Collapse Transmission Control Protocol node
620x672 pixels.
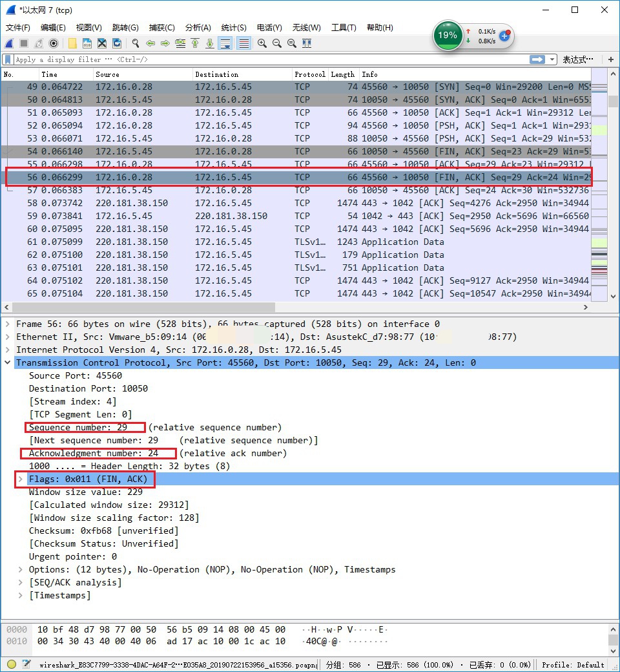(7, 362)
